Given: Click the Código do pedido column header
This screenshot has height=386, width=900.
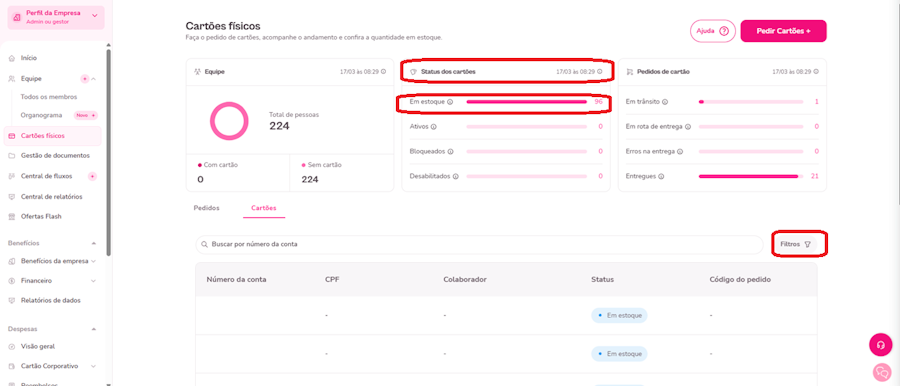Looking at the screenshot, I should 740,280.
